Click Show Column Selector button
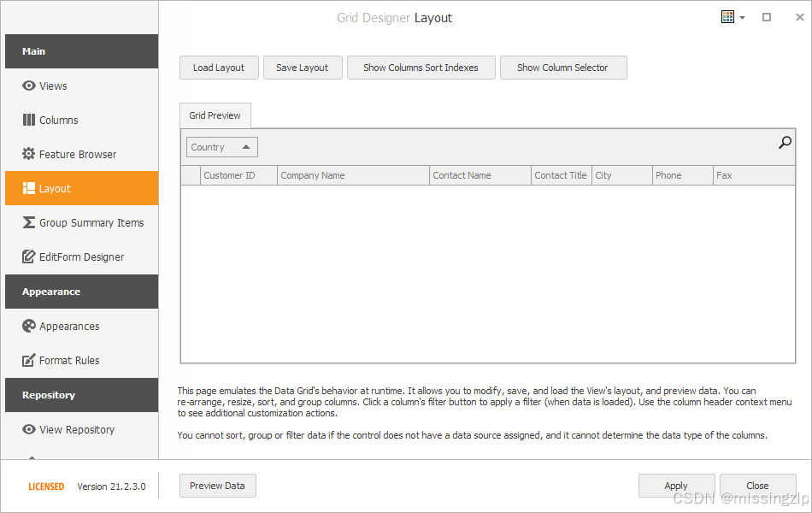 [x=563, y=68]
